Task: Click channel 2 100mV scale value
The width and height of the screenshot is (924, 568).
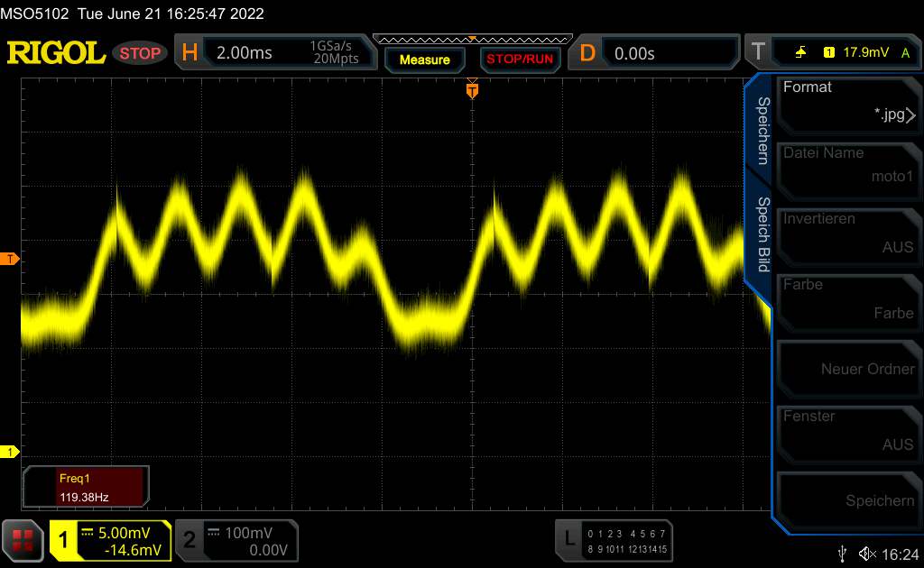Action: [x=248, y=533]
